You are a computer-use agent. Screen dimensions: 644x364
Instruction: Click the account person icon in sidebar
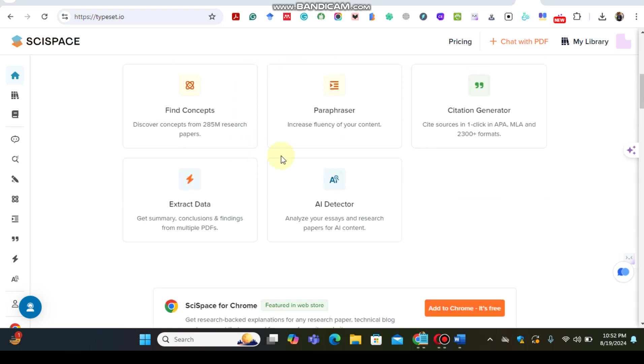[15, 304]
